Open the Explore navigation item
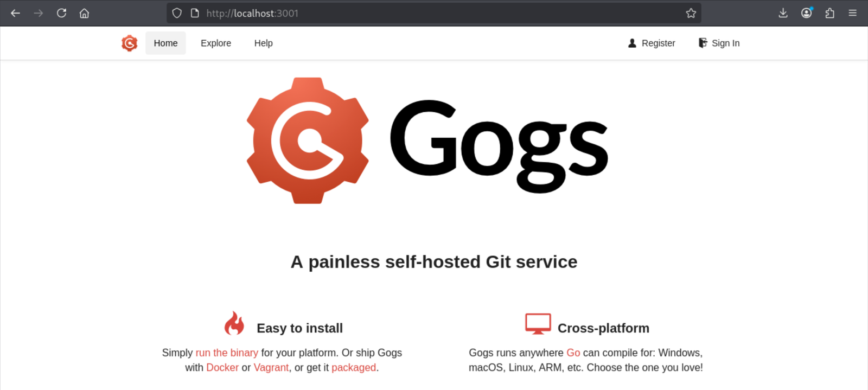Image resolution: width=868 pixels, height=390 pixels. pyautogui.click(x=216, y=43)
